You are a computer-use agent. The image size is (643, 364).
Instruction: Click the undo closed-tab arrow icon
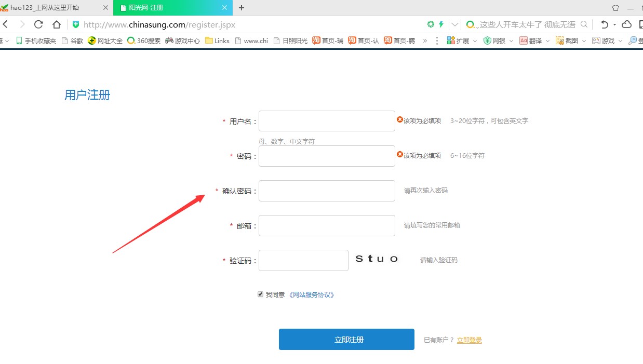[604, 24]
